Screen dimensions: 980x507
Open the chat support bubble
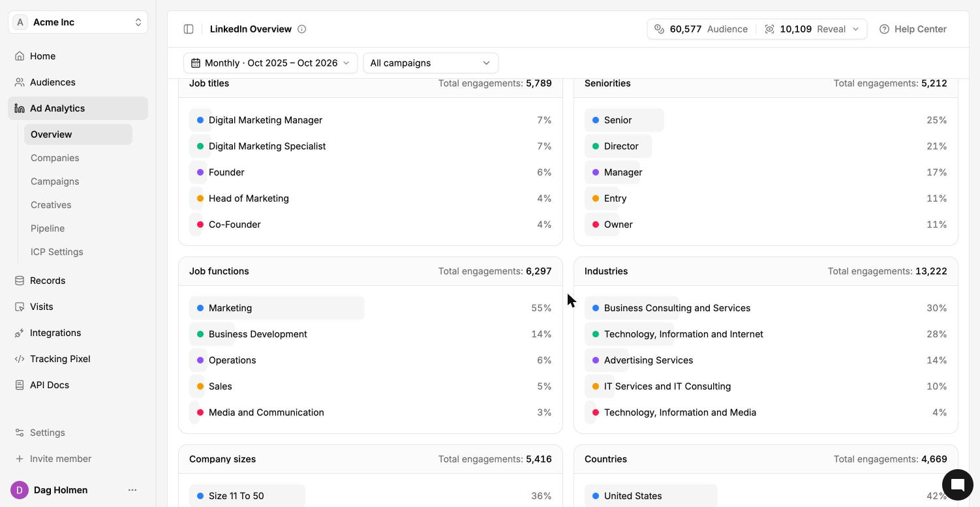[x=958, y=484]
